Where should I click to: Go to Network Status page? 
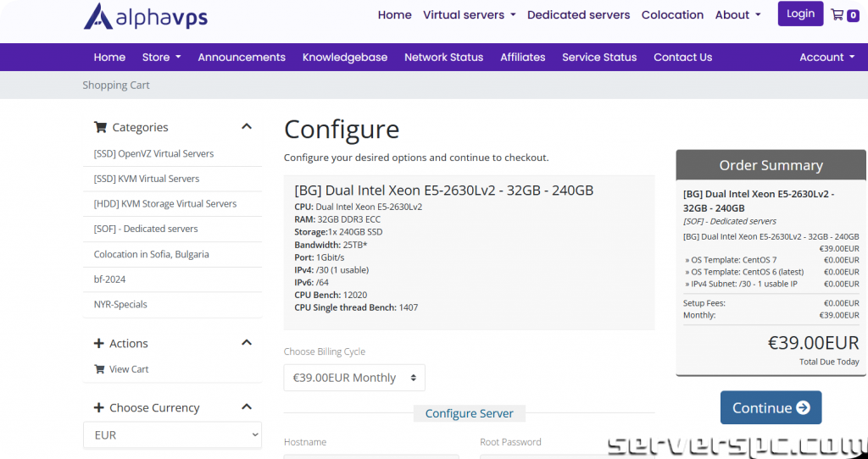[443, 58]
